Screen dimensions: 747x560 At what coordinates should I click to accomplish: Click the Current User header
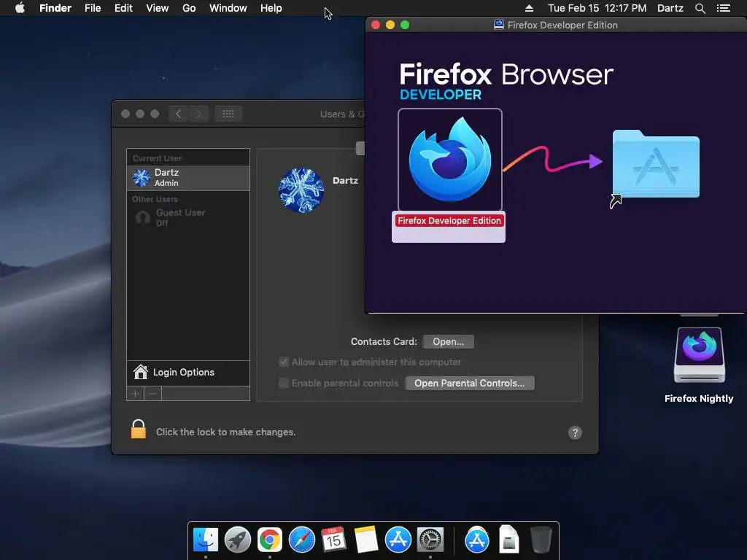(158, 158)
